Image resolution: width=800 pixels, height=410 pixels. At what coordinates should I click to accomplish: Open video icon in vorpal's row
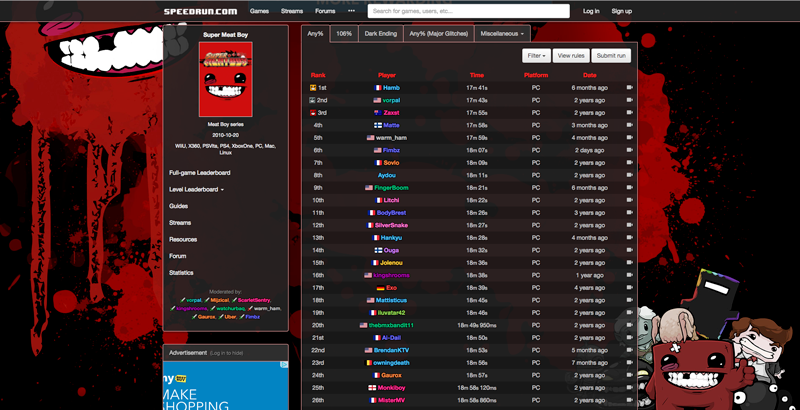click(x=629, y=100)
